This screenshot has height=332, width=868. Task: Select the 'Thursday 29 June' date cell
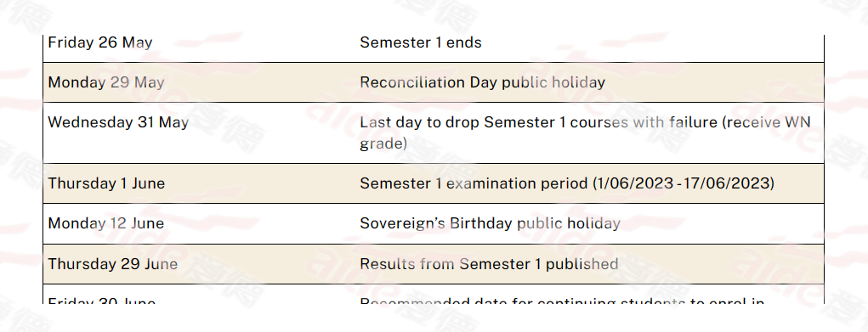(113, 264)
